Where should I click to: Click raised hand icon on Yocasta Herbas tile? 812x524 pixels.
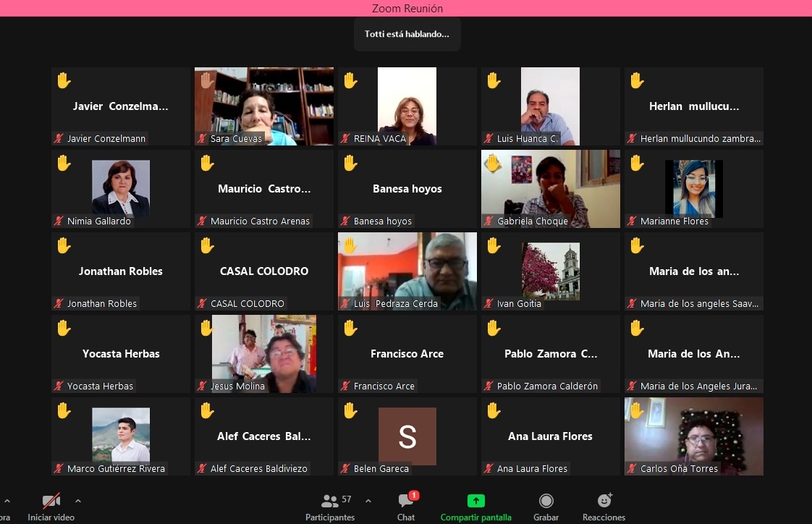tap(64, 328)
